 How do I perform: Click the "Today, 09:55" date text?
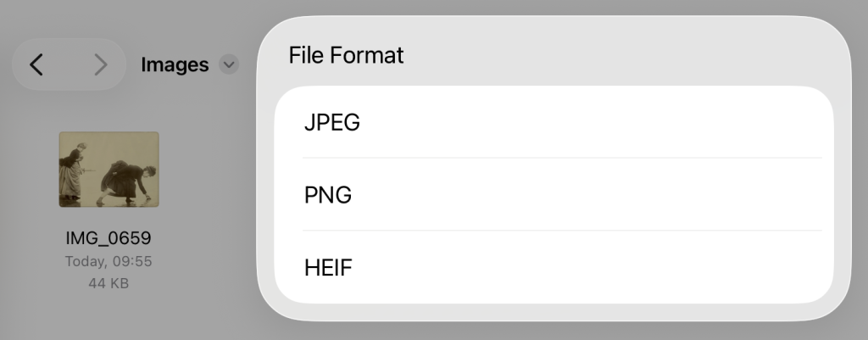tap(108, 261)
